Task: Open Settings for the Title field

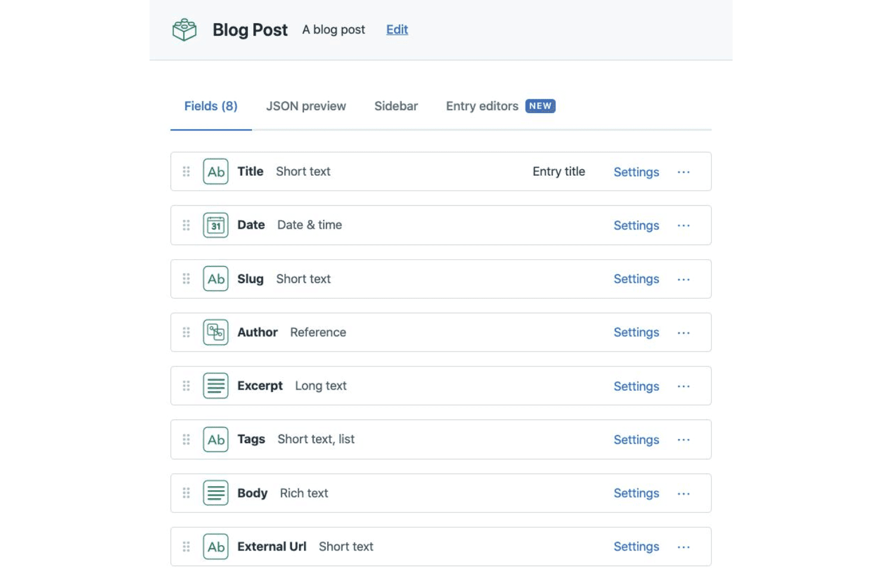Action: click(636, 172)
